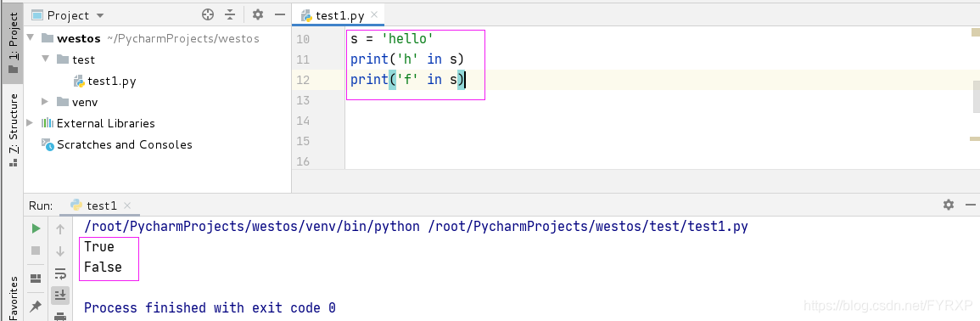Select Scratches and Consoles item

pos(117,144)
